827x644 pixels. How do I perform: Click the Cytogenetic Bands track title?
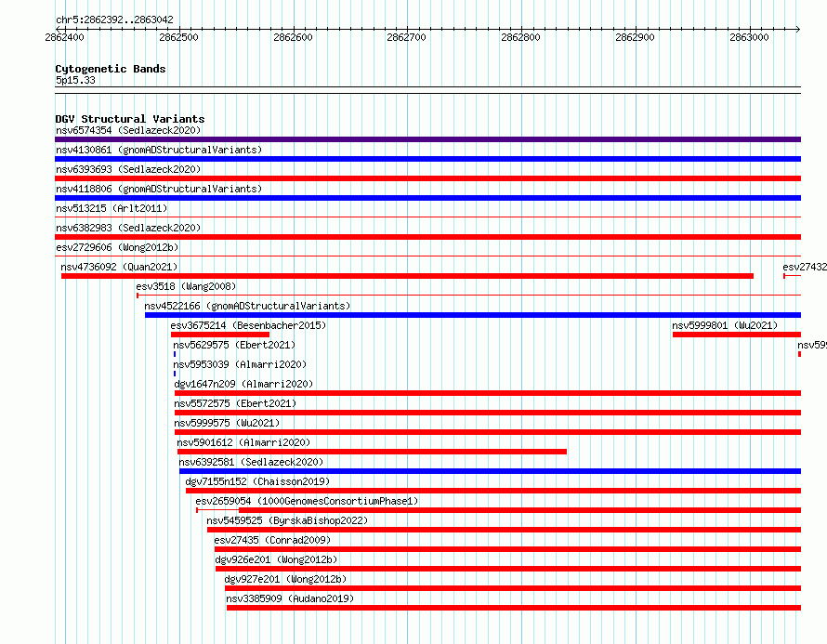(111, 69)
